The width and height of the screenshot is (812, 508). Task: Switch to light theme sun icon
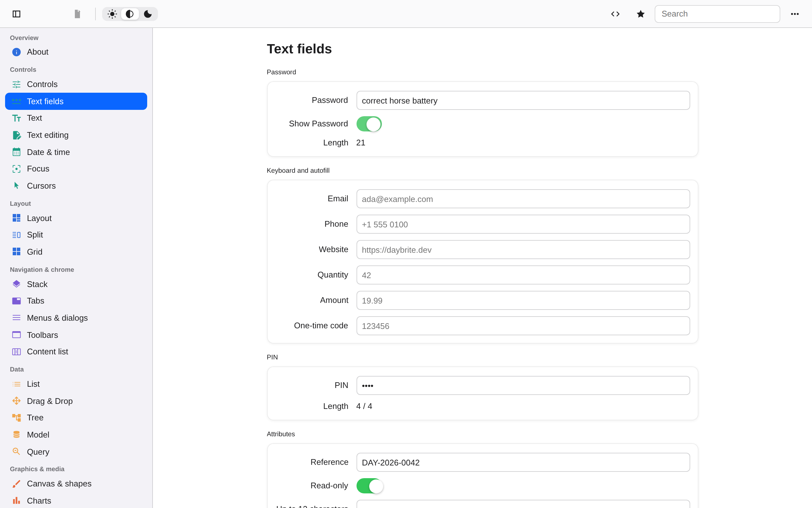(112, 14)
